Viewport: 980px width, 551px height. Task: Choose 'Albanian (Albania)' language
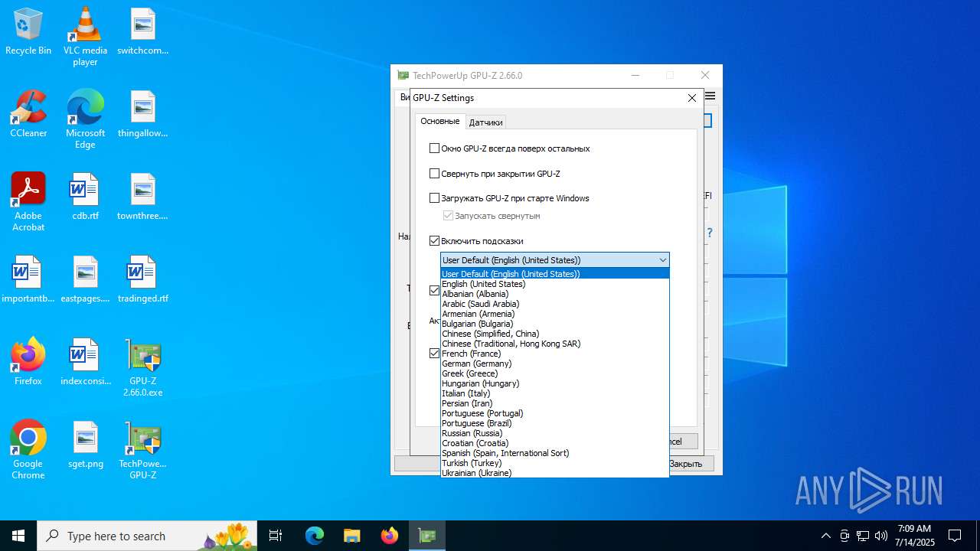pos(555,294)
